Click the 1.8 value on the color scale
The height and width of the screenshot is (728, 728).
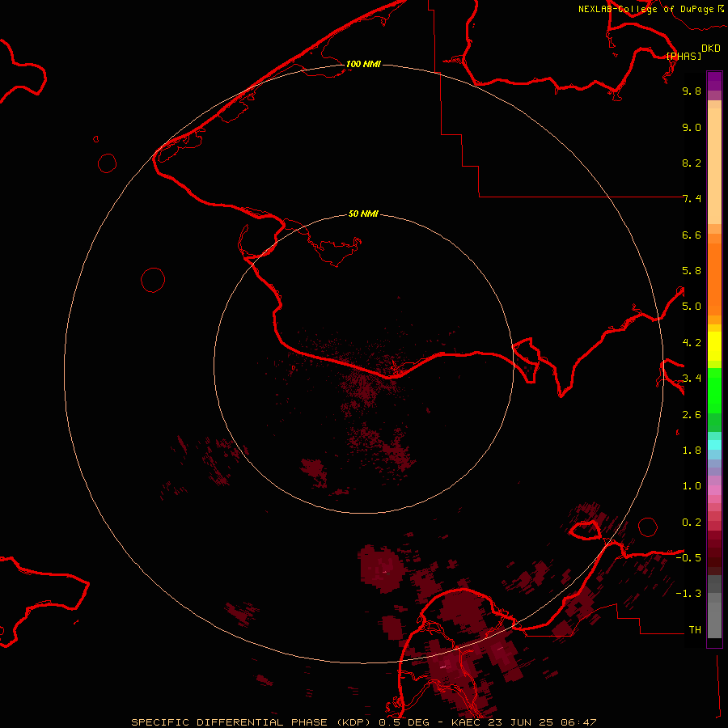[692, 451]
